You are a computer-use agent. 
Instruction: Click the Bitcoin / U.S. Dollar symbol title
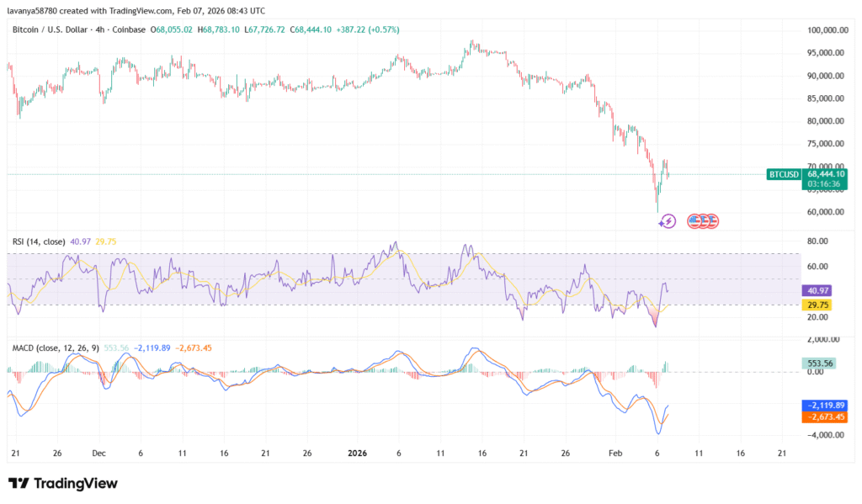(x=56, y=29)
